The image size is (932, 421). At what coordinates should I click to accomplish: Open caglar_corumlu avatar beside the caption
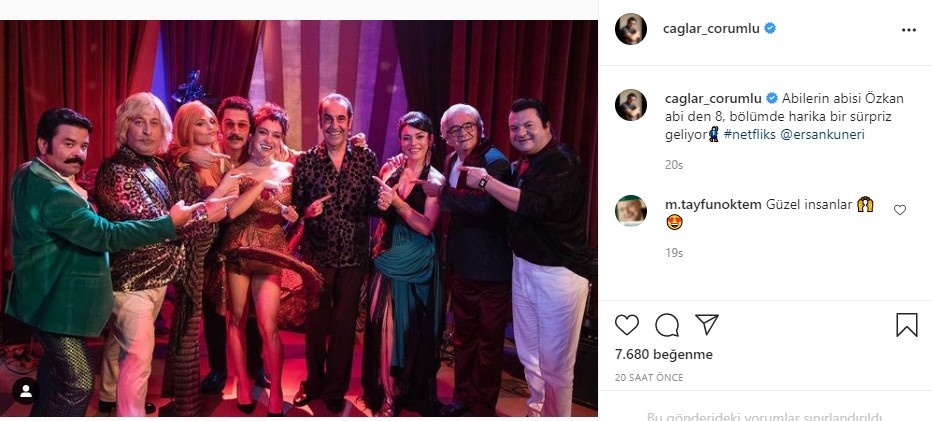pyautogui.click(x=631, y=105)
